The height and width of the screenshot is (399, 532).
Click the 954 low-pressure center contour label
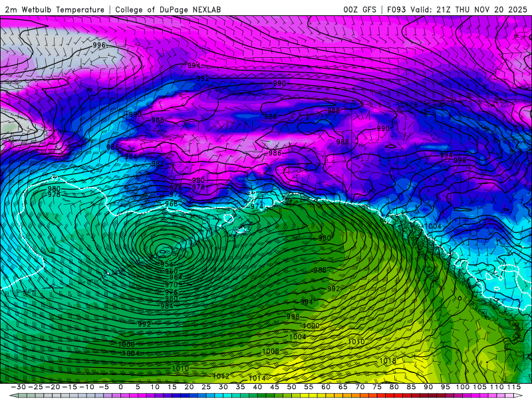[167, 264]
